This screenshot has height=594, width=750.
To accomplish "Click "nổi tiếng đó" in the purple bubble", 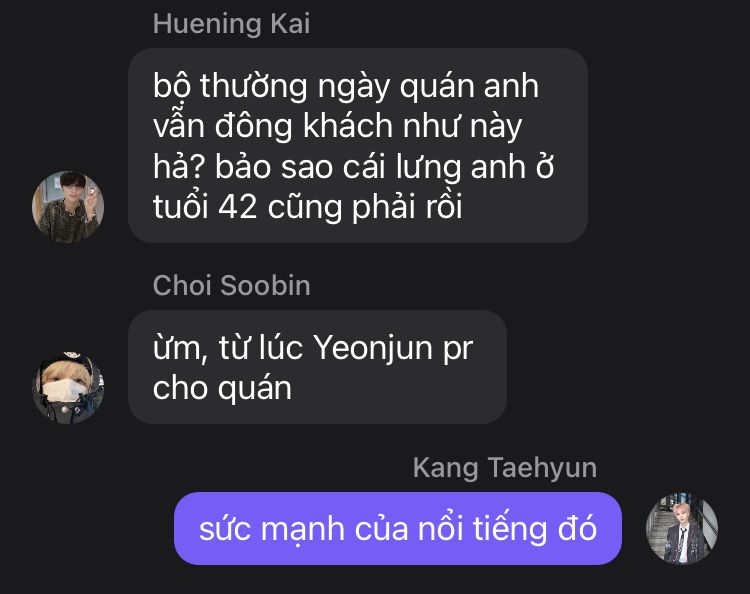I will [507, 529].
